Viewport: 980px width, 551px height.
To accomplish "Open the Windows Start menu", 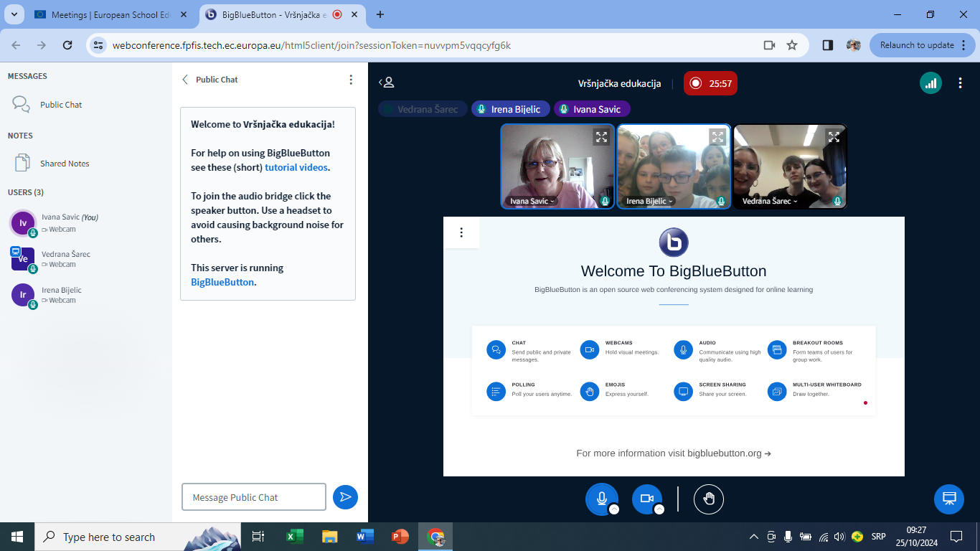I will click(x=17, y=537).
